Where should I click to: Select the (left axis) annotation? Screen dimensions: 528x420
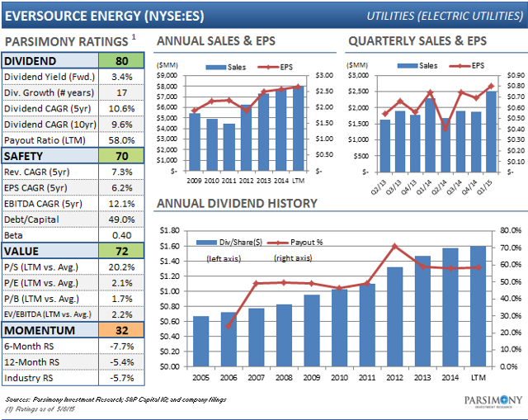[224, 258]
